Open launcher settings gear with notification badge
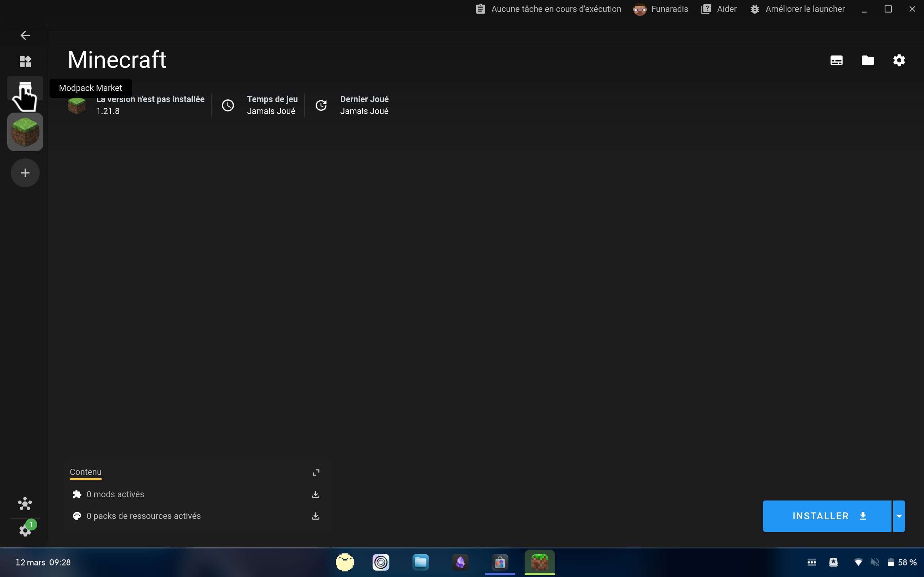 tap(25, 530)
